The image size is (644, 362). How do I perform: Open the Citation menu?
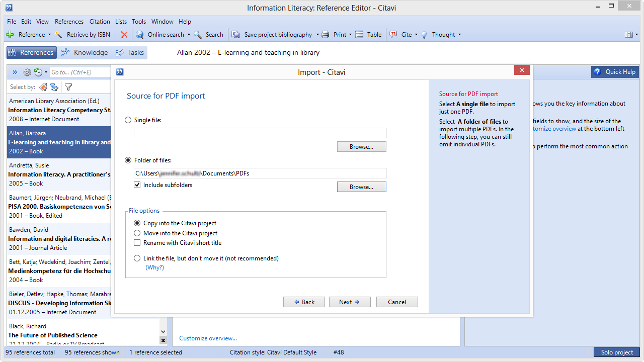100,22
